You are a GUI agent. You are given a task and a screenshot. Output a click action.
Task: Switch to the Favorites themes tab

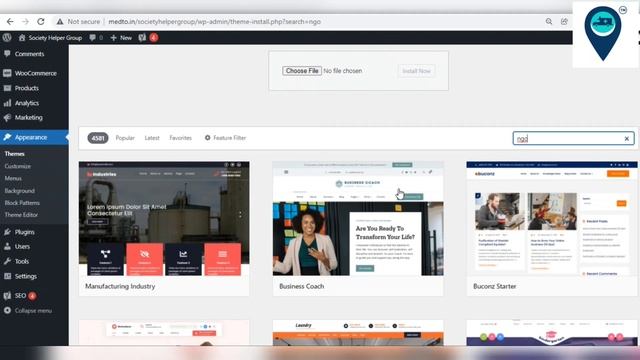pyautogui.click(x=180, y=138)
